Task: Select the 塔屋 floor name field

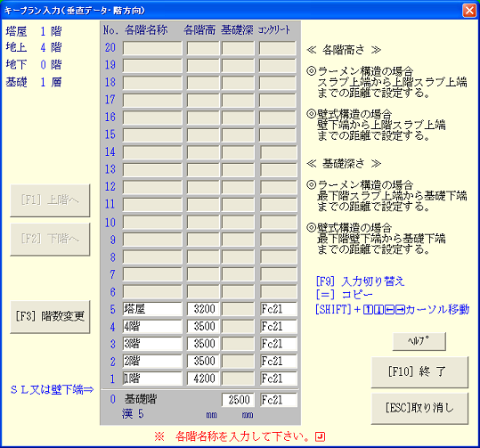Action: (152, 309)
